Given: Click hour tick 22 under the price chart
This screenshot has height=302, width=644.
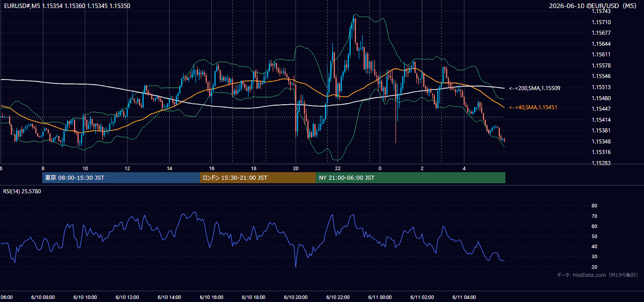Looking at the screenshot, I should coord(338,168).
